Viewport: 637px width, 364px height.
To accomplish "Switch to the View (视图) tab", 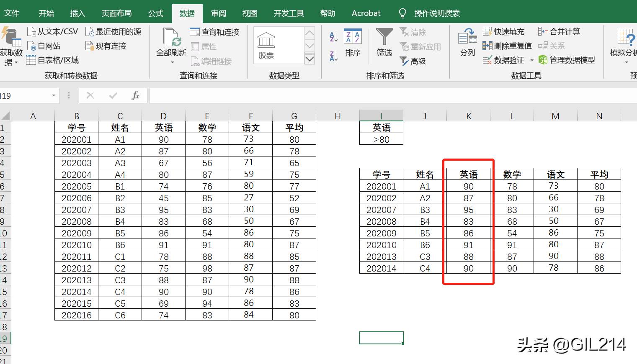I will (250, 13).
